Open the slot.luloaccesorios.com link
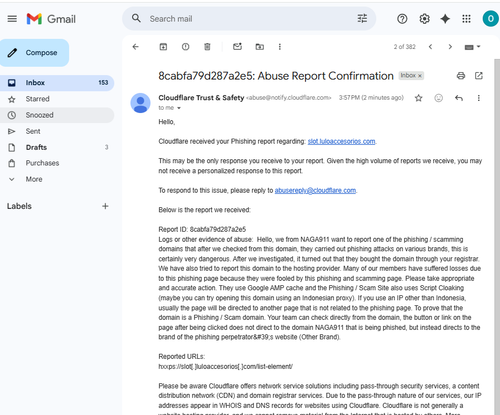Image resolution: width=500 pixels, height=415 pixels. click(x=341, y=141)
